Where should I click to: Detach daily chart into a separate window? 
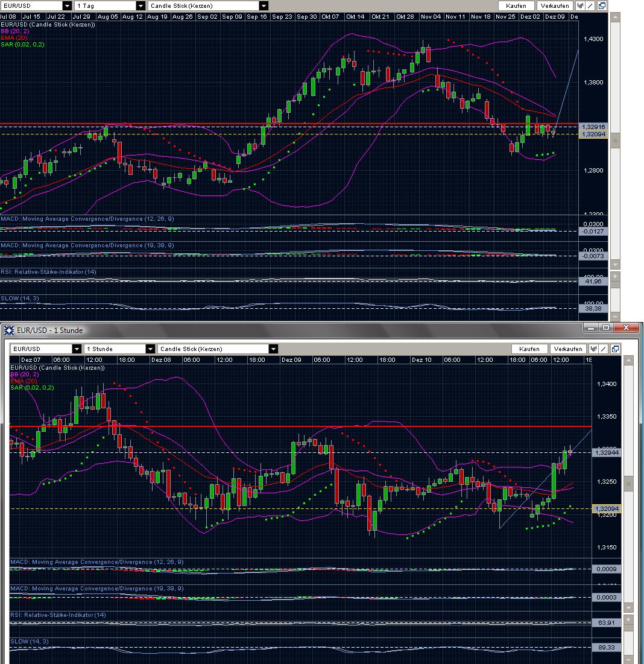pyautogui.click(x=602, y=5)
